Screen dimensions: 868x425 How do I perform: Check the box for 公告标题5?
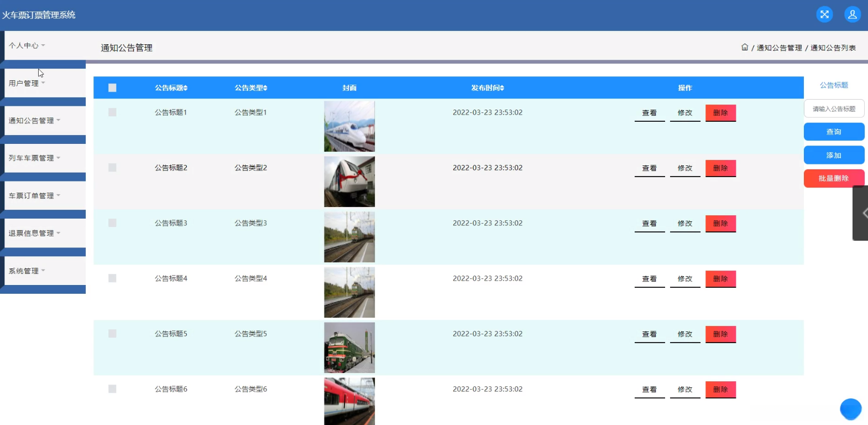click(x=112, y=334)
